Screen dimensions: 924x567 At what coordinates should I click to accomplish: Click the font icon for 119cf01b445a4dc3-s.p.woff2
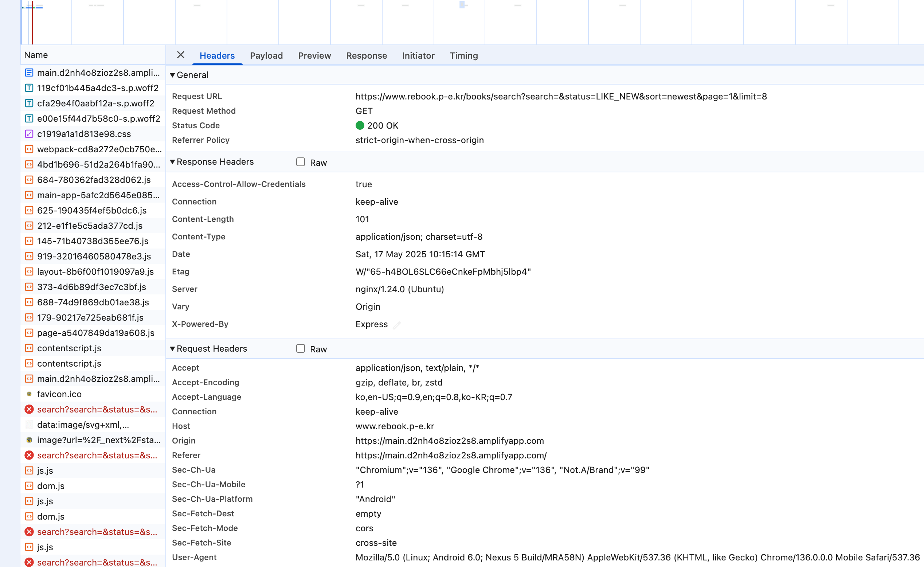point(29,88)
